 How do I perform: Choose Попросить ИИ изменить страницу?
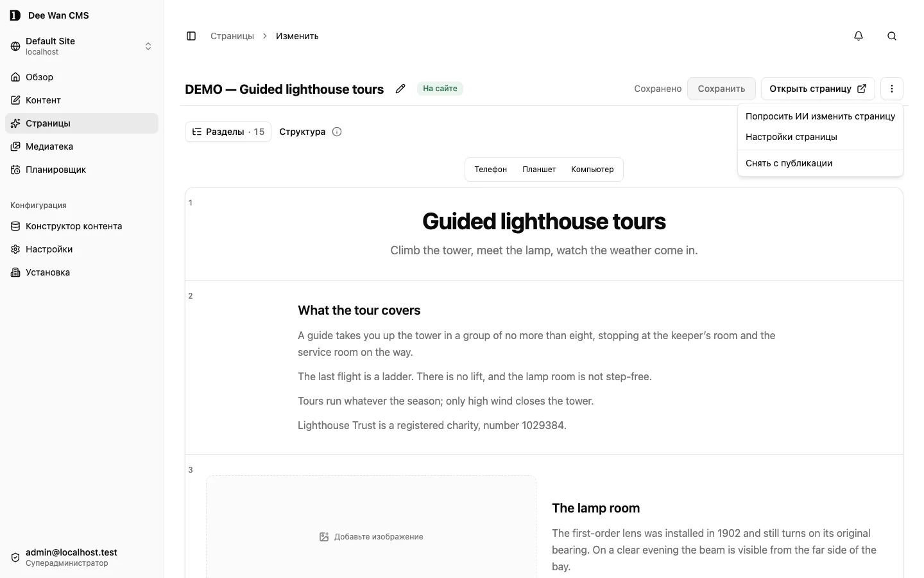point(820,116)
